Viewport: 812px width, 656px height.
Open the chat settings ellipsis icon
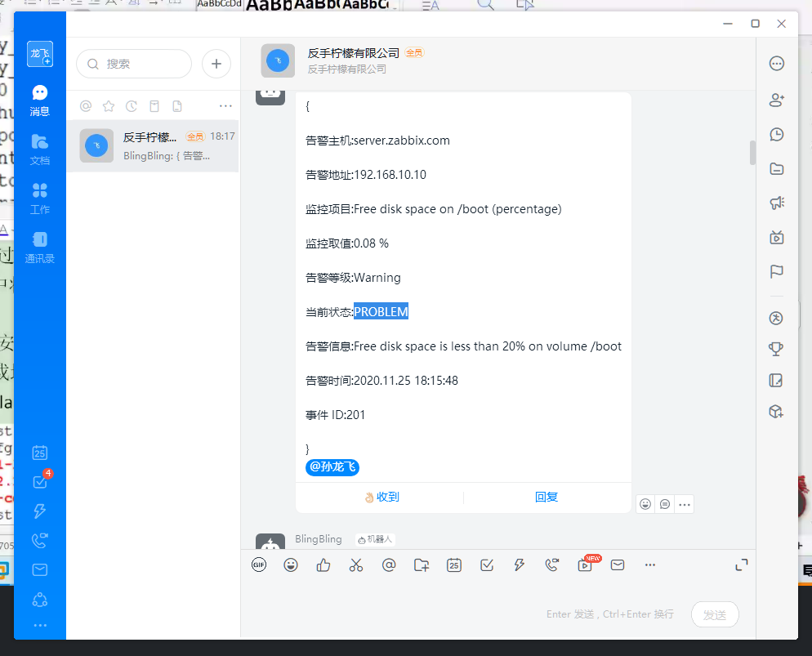[x=777, y=64]
